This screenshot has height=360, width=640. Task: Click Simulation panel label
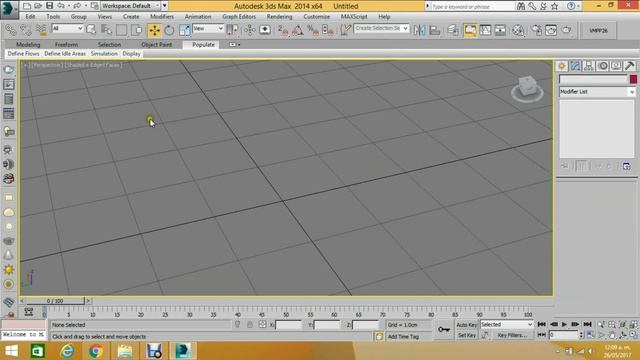coord(104,53)
